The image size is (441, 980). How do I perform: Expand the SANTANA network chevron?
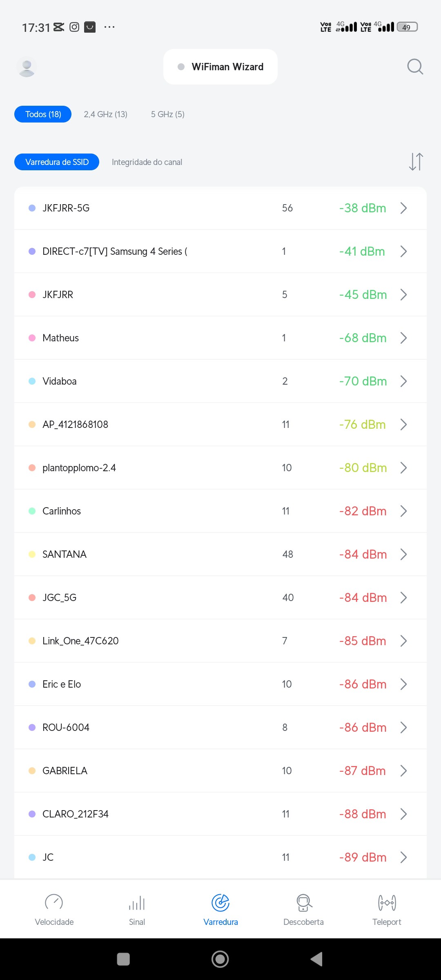[403, 555]
